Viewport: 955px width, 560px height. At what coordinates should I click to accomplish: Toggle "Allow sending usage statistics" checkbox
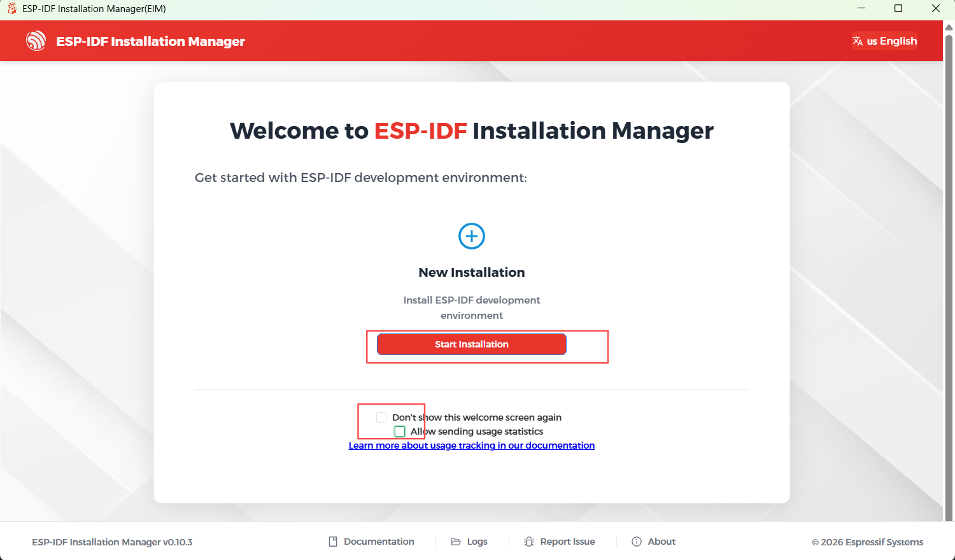pyautogui.click(x=400, y=431)
